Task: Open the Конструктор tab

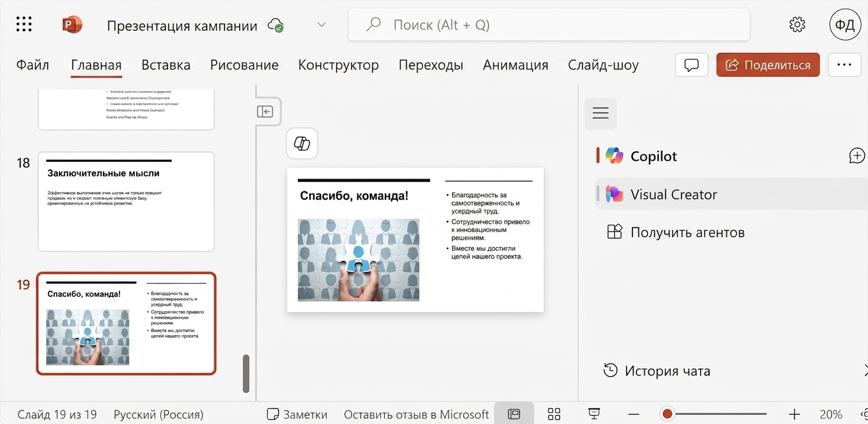Action: coord(339,65)
